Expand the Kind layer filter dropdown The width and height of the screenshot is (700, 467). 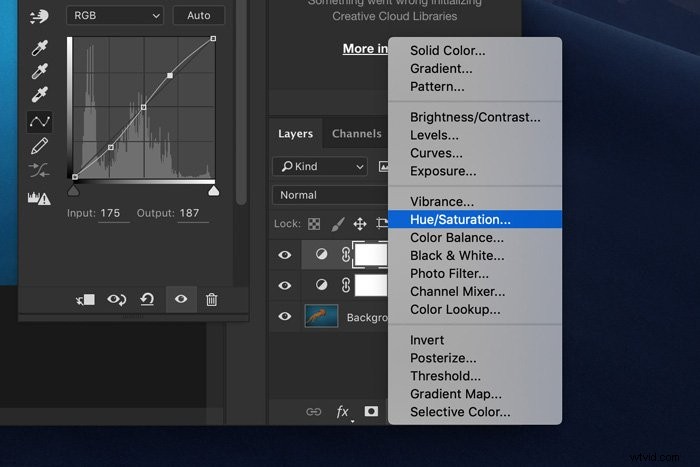[x=319, y=166]
